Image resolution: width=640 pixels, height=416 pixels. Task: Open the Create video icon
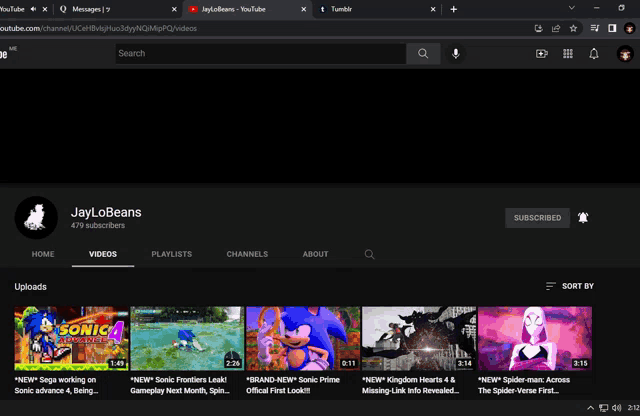pyautogui.click(x=542, y=53)
